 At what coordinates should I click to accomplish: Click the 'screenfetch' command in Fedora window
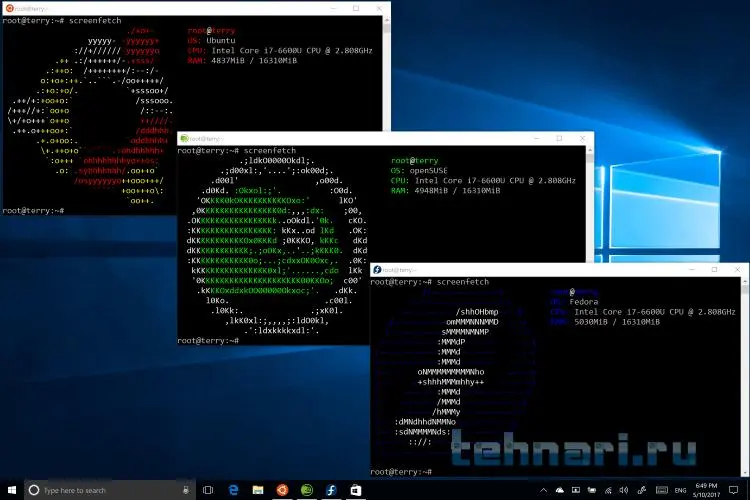coord(463,282)
